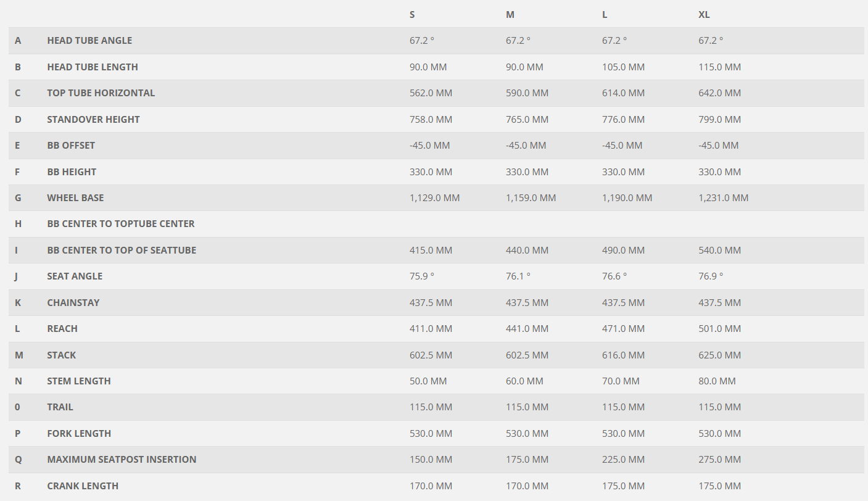868x501 pixels.
Task: Click the row letter G
Action: (18, 198)
